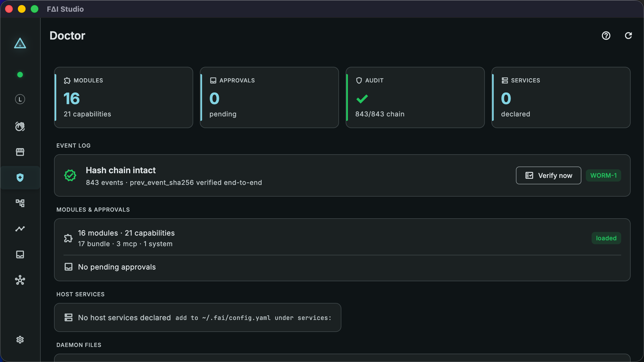Open the storefront marketplace sidebar icon
This screenshot has height=362, width=644.
pyautogui.click(x=20, y=152)
